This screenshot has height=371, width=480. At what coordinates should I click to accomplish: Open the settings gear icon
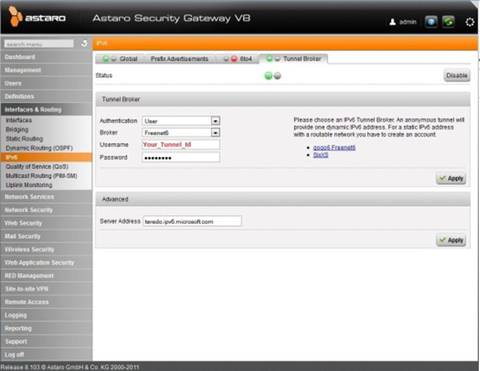point(470,22)
